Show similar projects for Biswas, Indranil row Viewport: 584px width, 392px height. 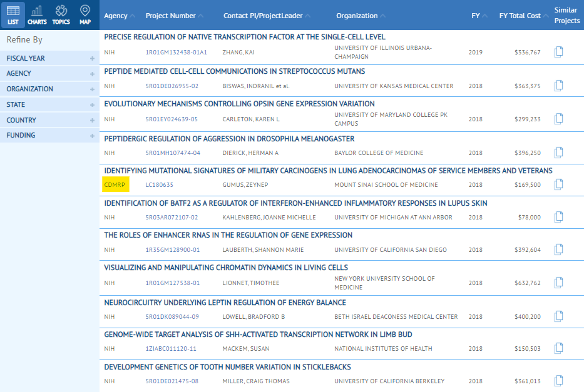point(558,86)
